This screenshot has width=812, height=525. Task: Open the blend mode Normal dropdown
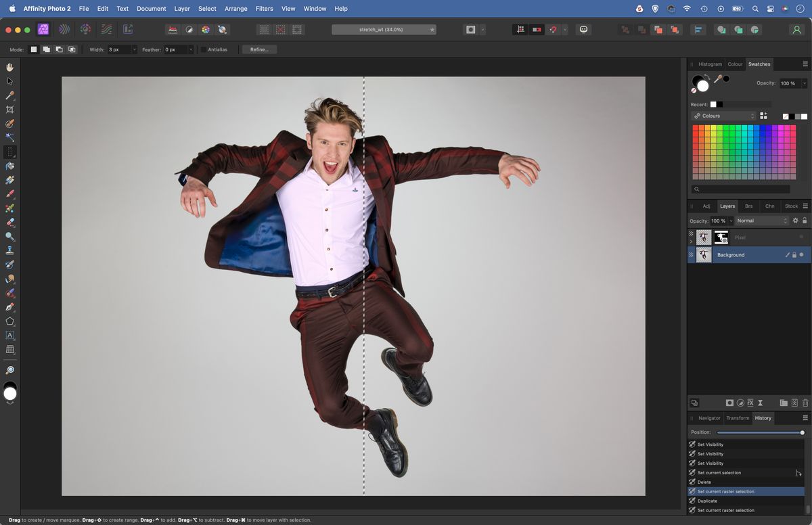point(761,221)
